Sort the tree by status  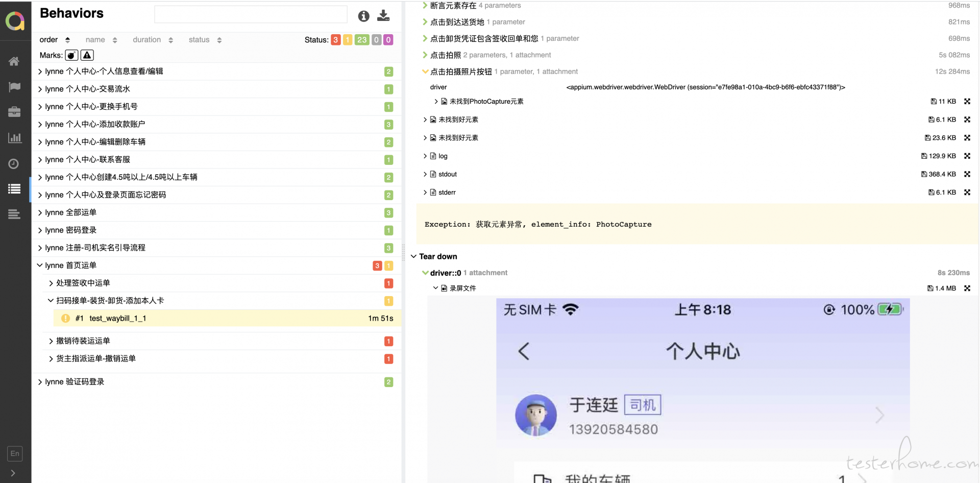click(205, 40)
